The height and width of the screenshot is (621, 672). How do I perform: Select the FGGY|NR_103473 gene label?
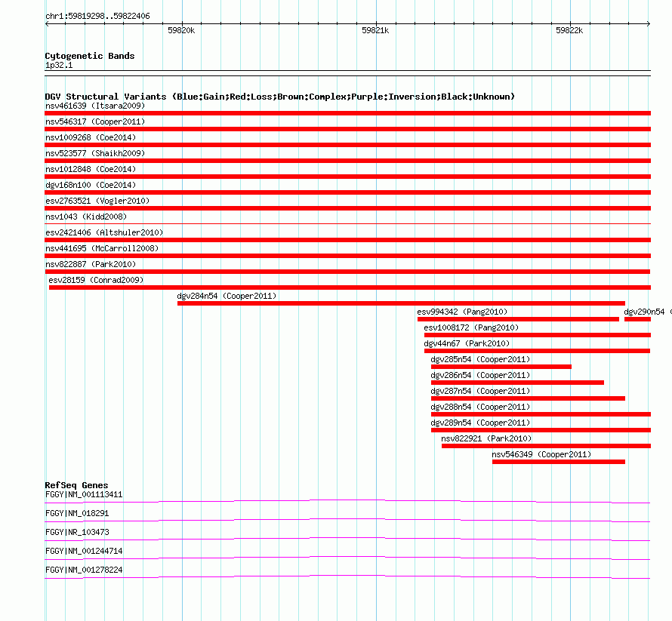coord(77,533)
